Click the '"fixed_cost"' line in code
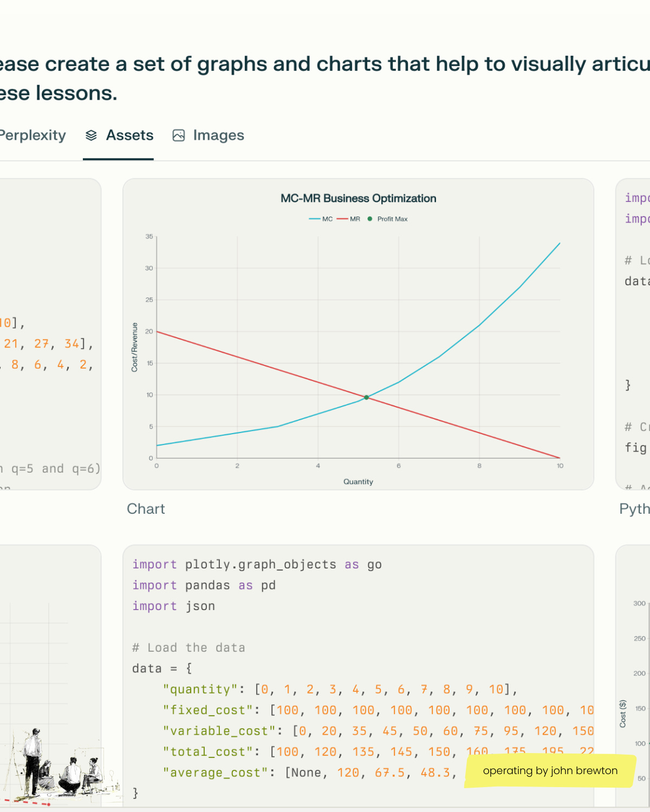650x812 pixels. 378,710
